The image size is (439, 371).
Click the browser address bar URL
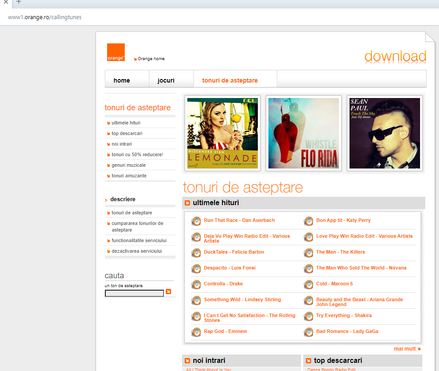tap(45, 17)
